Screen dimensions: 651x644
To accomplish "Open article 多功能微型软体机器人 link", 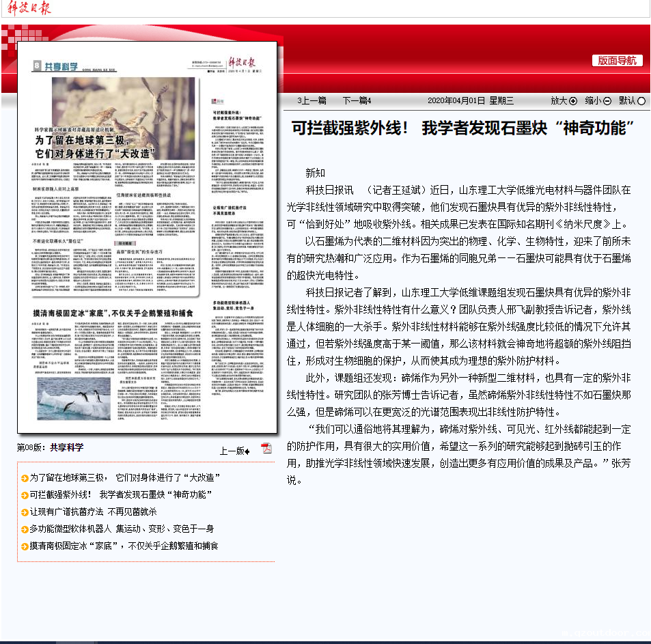I will (122, 529).
